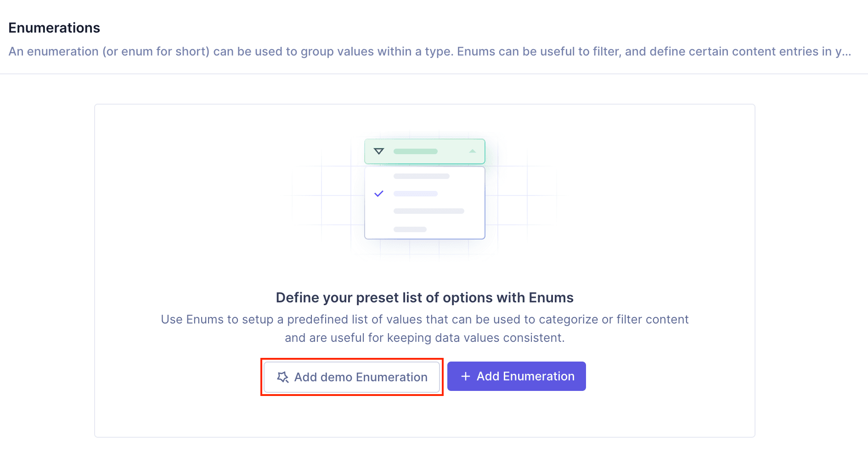Toggle selection on the third dropdown option
This screenshot has width=868, height=468.
(x=428, y=211)
